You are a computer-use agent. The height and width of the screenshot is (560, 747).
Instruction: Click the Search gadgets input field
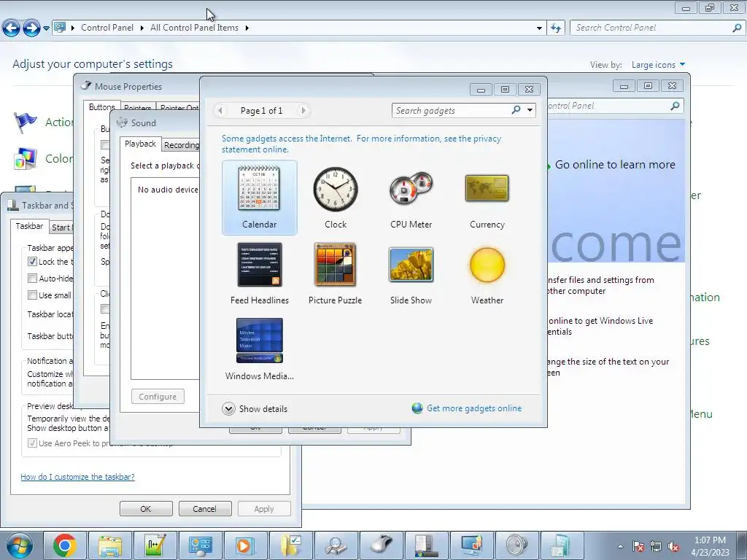[x=450, y=111]
